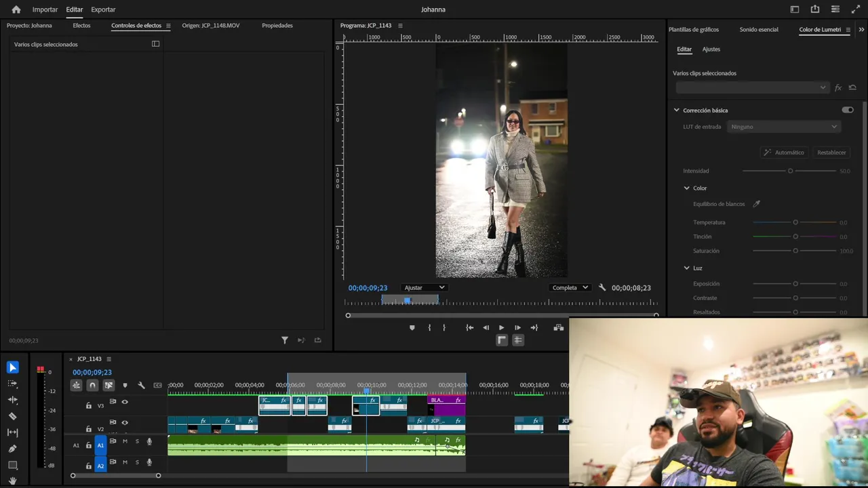Toggle V3 track lock

(88, 405)
